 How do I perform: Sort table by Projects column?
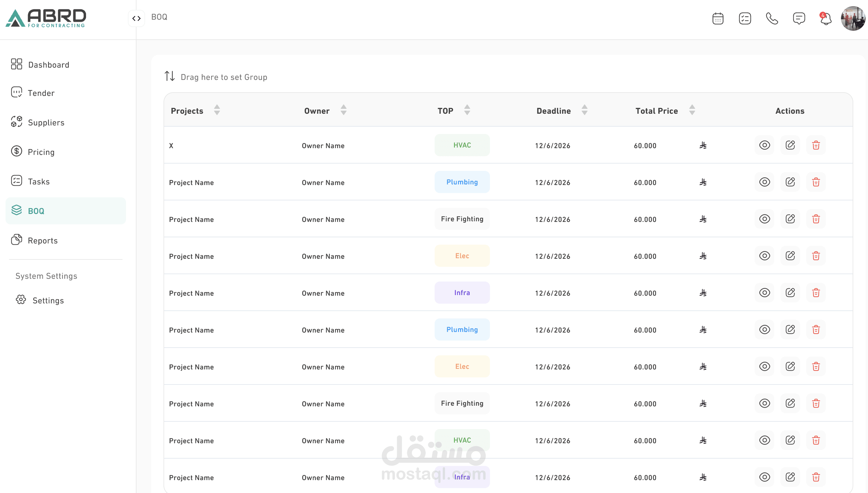pos(217,110)
